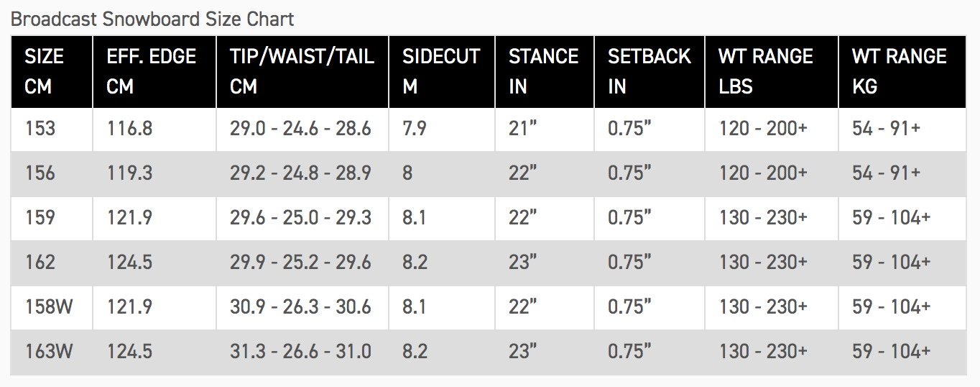Click the Broadcast Snowboard Size Chart title
The height and width of the screenshot is (387, 980).
click(152, 19)
